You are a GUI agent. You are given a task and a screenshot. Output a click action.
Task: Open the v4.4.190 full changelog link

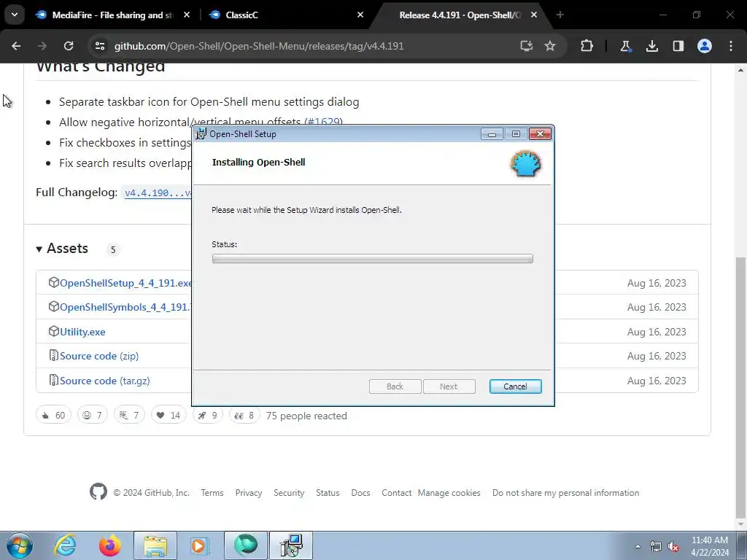158,192
